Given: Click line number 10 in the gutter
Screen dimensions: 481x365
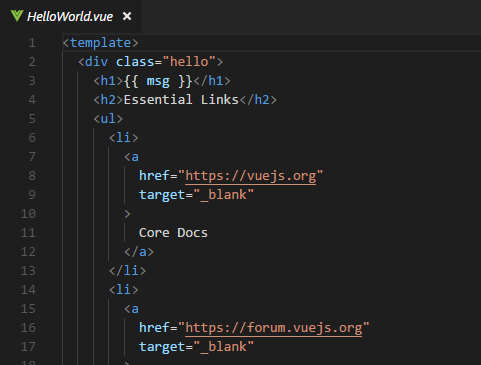Looking at the screenshot, I should [28, 214].
